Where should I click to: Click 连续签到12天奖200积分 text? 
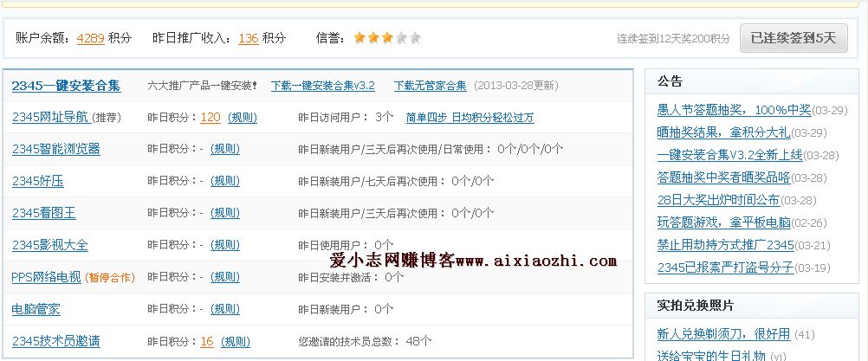674,39
